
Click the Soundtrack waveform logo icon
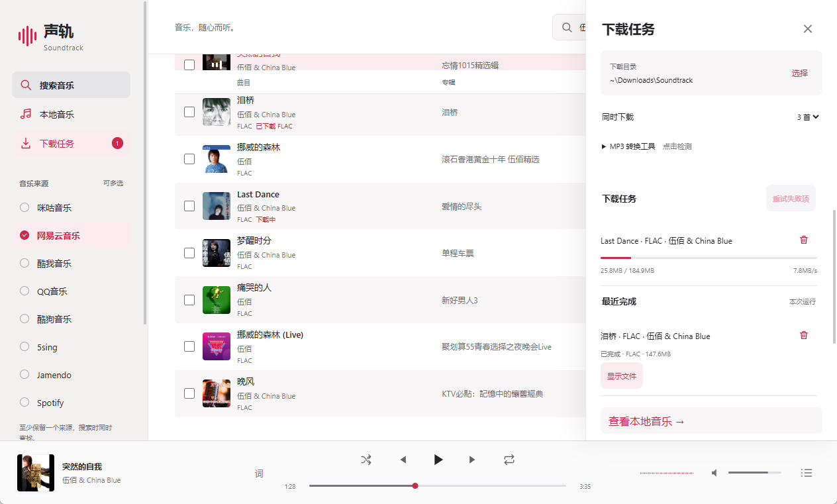[x=27, y=36]
